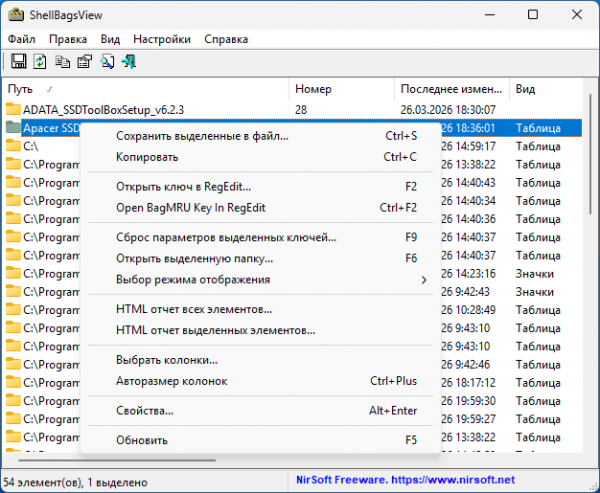Screen dimensions: 600x493
Task: Click the Find toolbar icon
Action: 107,61
